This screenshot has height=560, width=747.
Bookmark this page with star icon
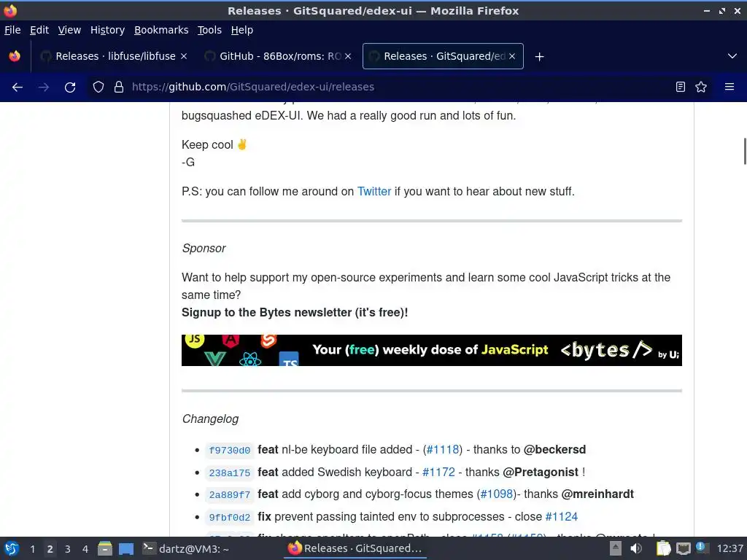[701, 87]
